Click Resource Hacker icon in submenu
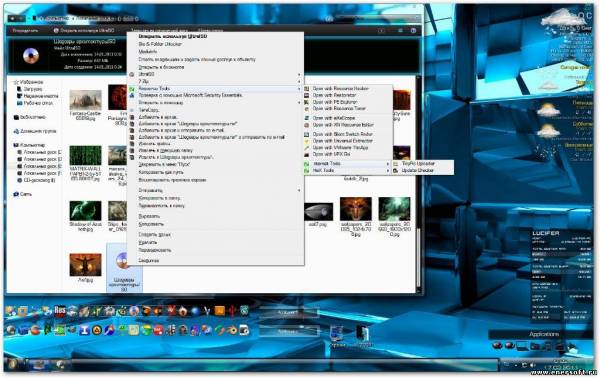 point(307,89)
